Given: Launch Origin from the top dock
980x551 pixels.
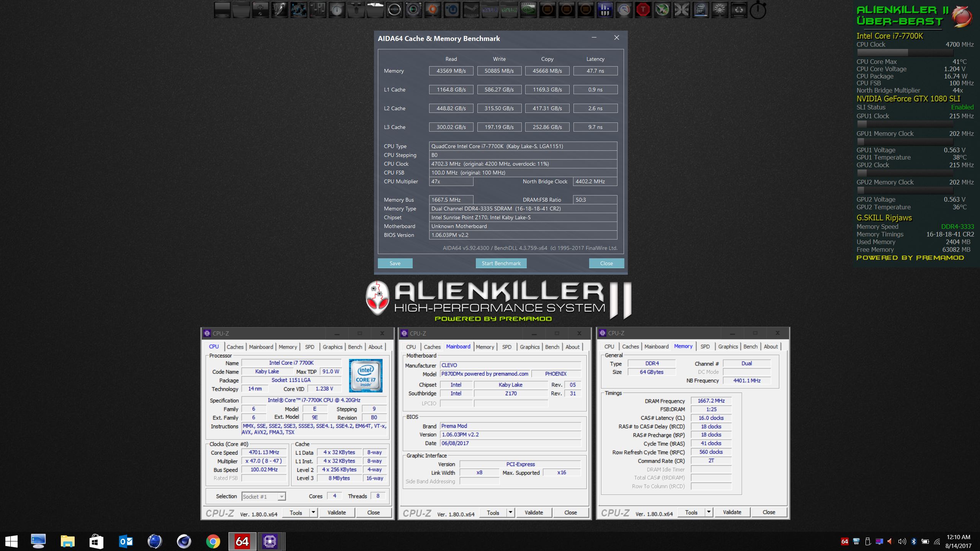Looking at the screenshot, I should [x=433, y=10].
